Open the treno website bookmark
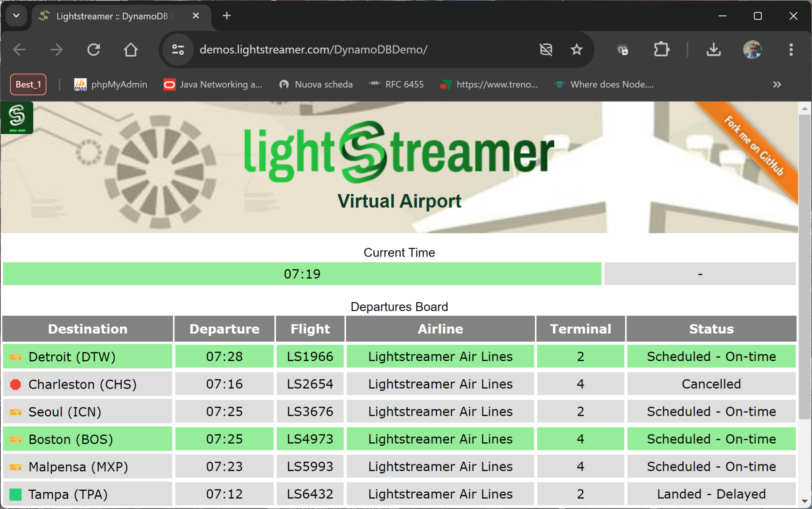Image resolution: width=812 pixels, height=509 pixels. (x=489, y=85)
